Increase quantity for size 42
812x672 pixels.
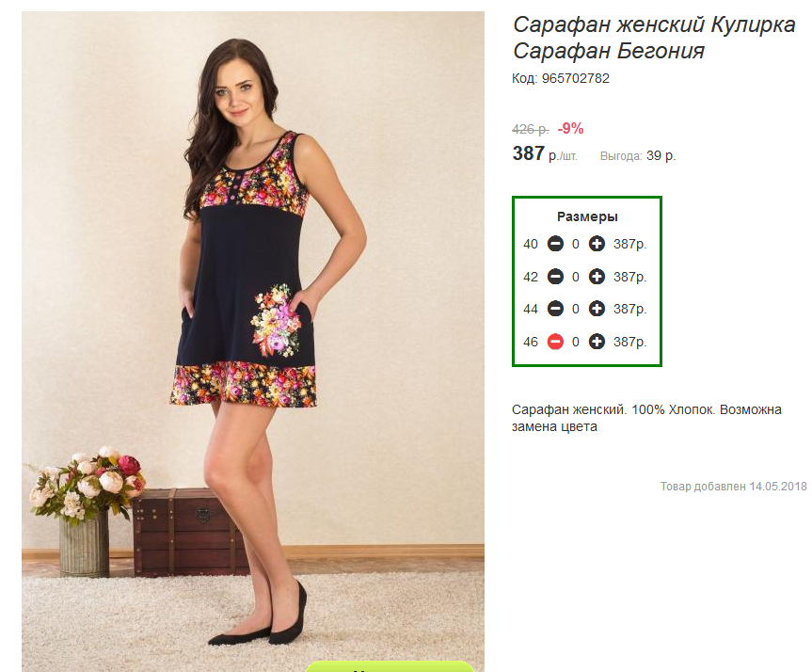click(x=597, y=277)
